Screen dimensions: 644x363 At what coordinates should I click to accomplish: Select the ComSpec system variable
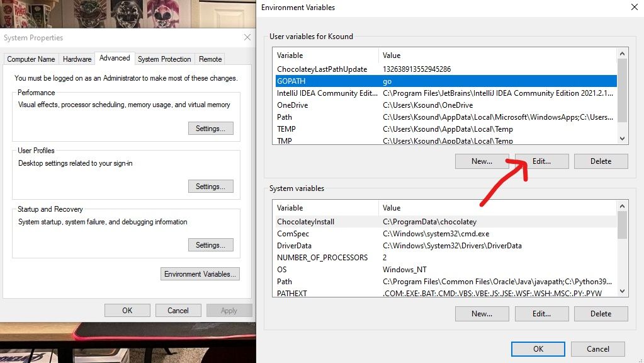click(327, 234)
